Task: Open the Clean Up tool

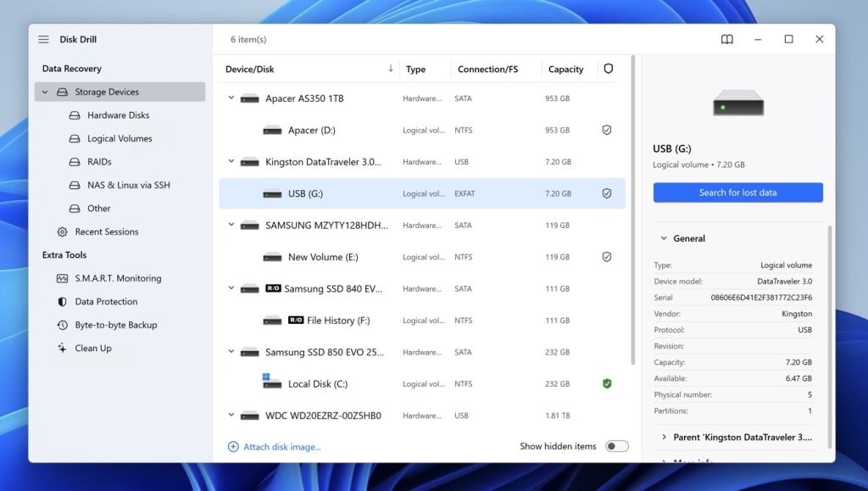Action: 92,349
